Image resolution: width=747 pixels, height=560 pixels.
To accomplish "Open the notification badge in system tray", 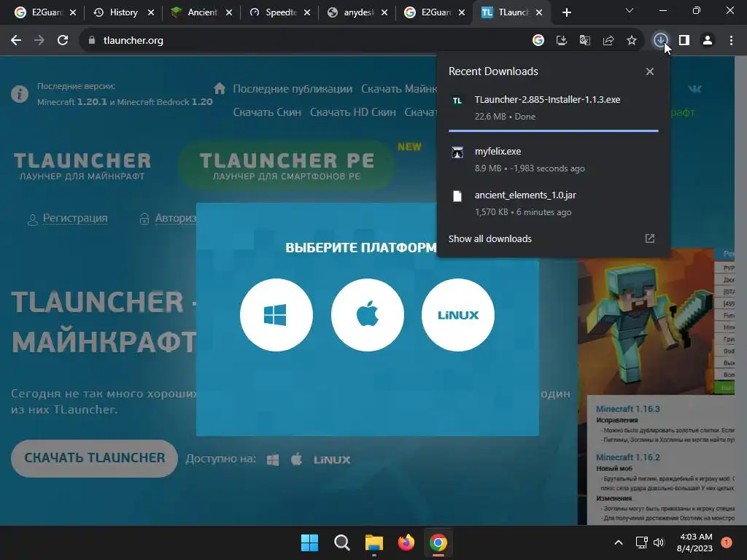I will tap(727, 542).
